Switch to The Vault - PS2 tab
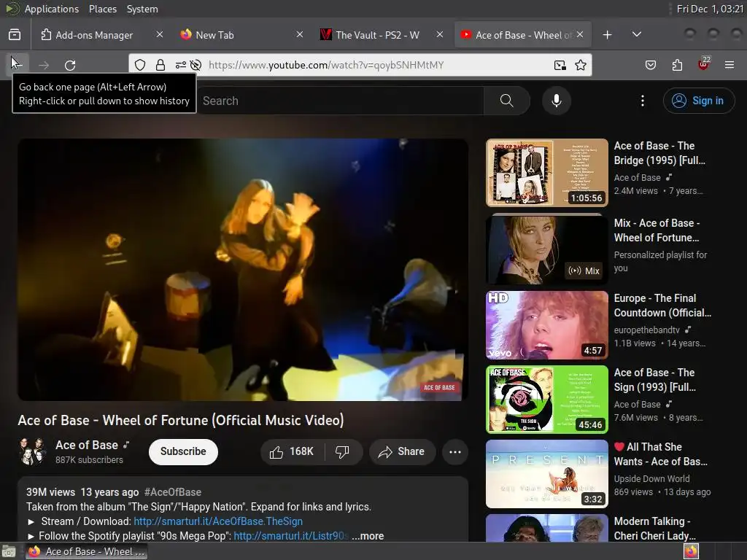The image size is (747, 560). [x=382, y=35]
